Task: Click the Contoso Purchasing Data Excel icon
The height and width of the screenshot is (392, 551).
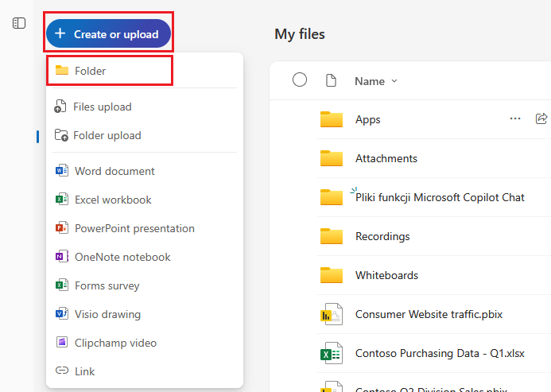Action: tap(332, 353)
